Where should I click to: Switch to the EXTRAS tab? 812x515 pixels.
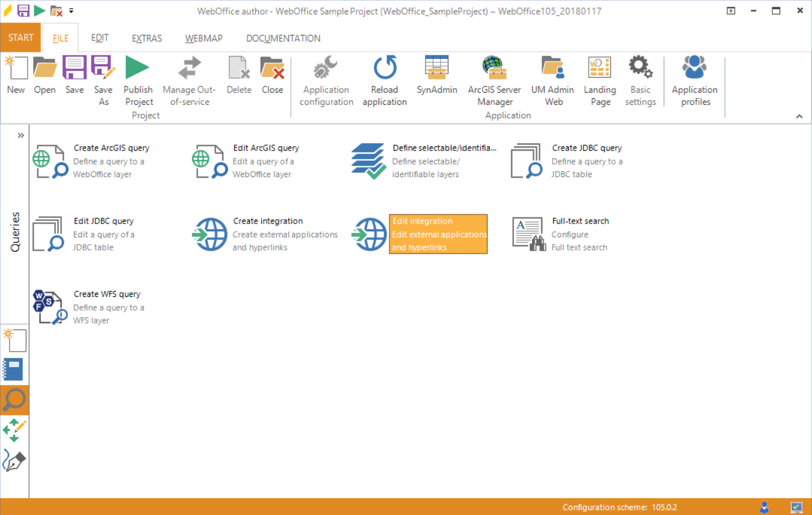pos(147,39)
